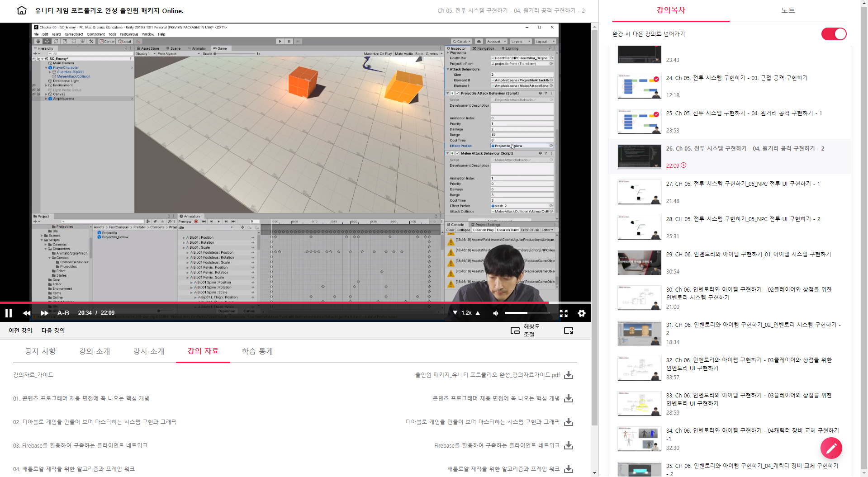Download the 강의자료가이드 pdf
The image size is (868, 477).
[569, 375]
